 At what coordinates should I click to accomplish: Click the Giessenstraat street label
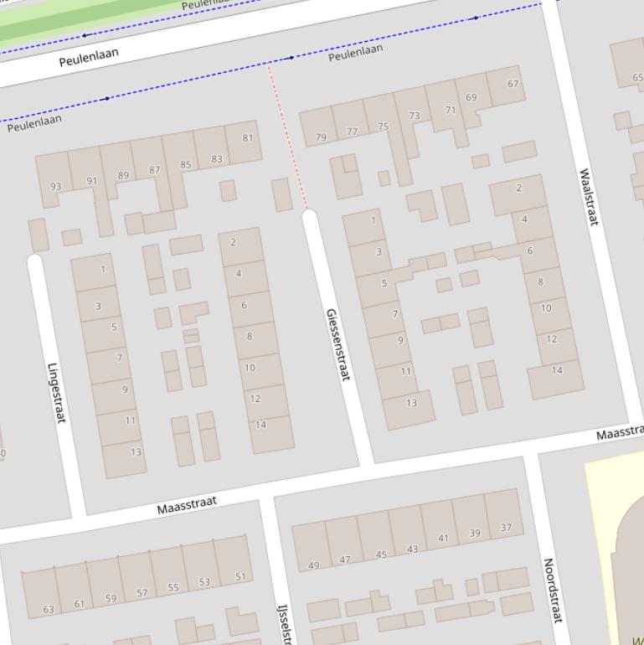coord(337,345)
